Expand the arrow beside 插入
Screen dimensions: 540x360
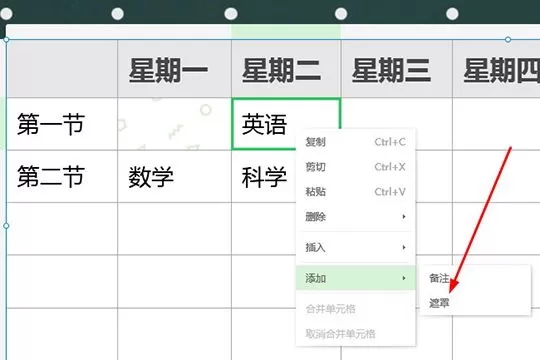pos(404,247)
